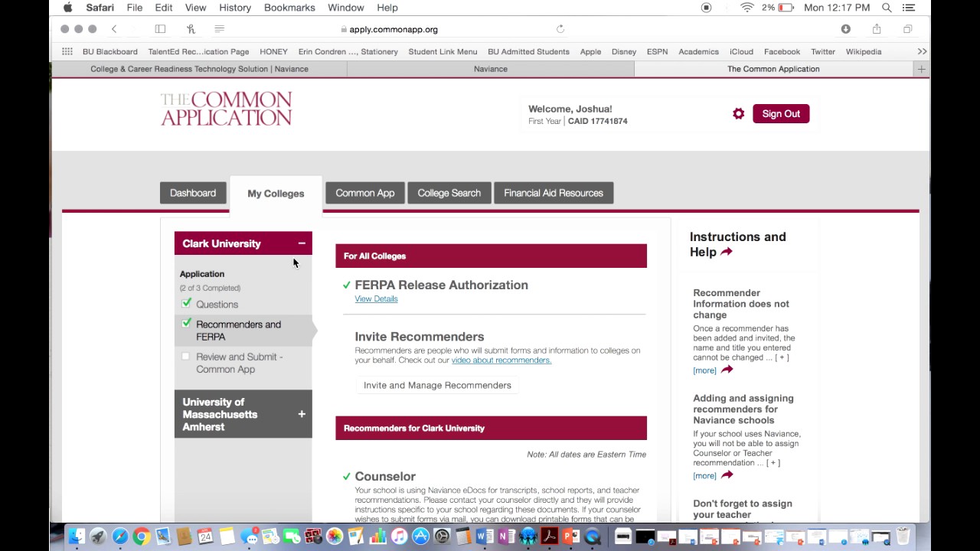
Task: Open Adobe Acrobat in the Dock
Action: (x=549, y=536)
